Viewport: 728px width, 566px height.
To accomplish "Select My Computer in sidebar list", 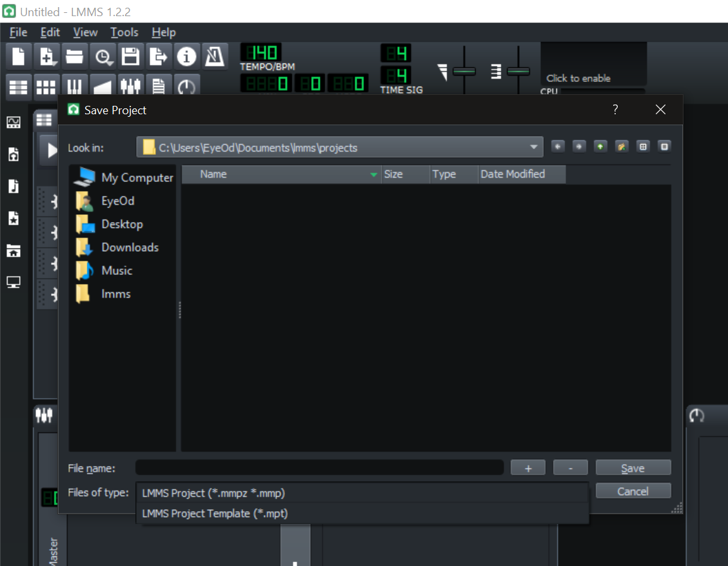I will 123,177.
